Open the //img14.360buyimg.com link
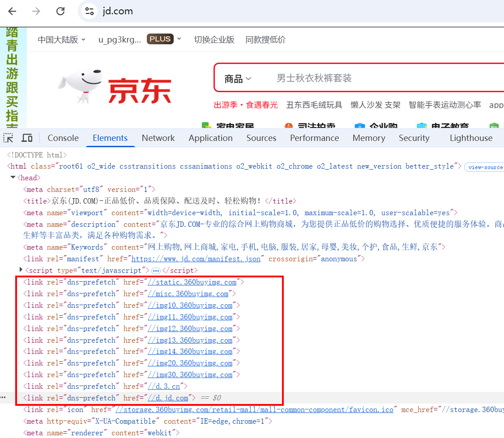Screen dimensions: 504x438 (190, 351)
